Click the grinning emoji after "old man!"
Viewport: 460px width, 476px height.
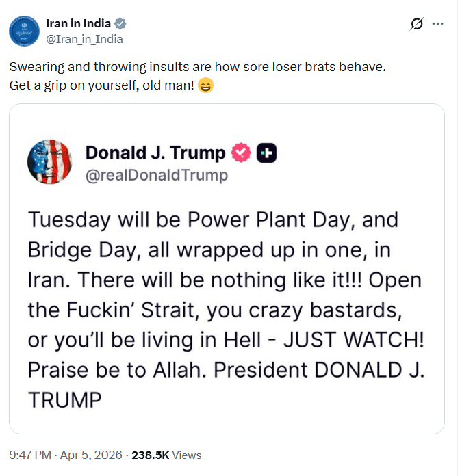[x=205, y=87]
